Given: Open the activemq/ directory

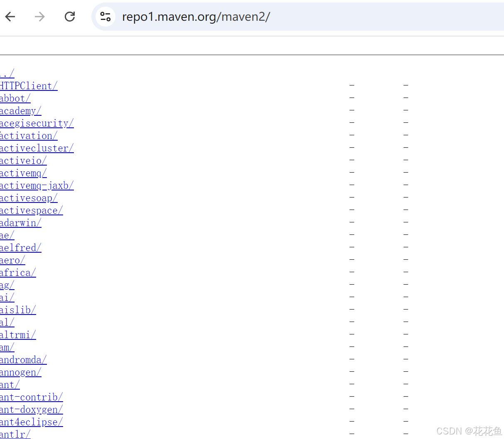Looking at the screenshot, I should point(23,173).
